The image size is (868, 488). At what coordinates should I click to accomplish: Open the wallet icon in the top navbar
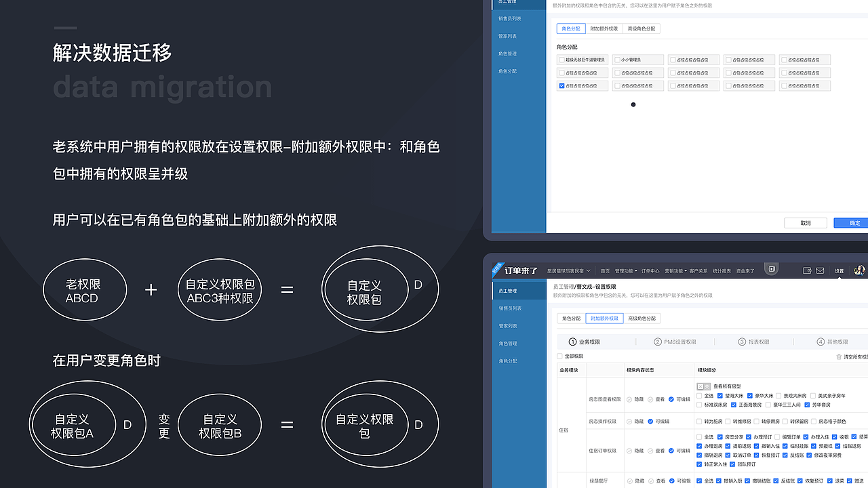[807, 270]
